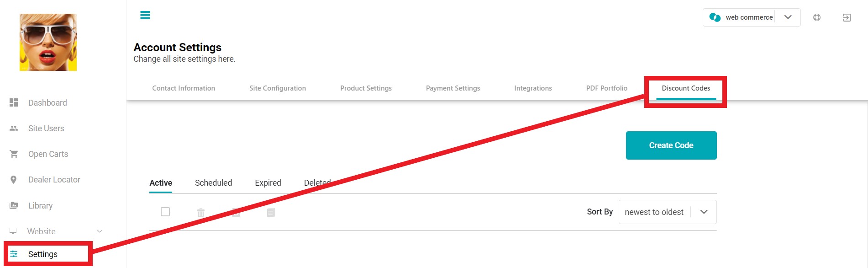This screenshot has height=268, width=868.
Task: Switch to the Expired tab
Action: pos(268,183)
